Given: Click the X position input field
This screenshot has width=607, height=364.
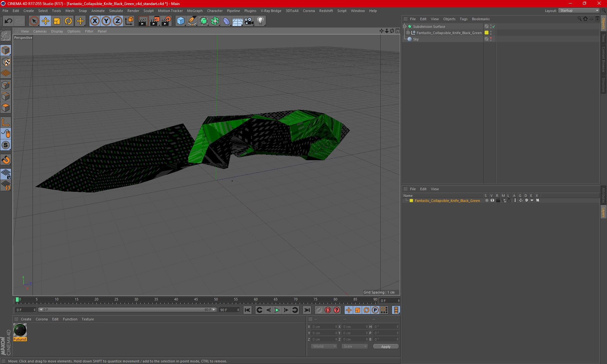Looking at the screenshot, I should click(324, 327).
